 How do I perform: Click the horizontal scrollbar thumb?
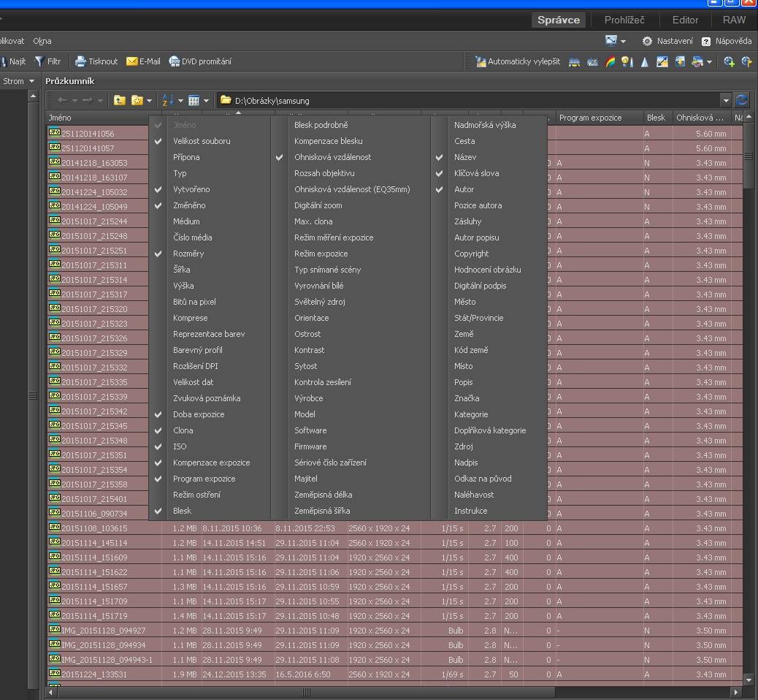(306, 692)
